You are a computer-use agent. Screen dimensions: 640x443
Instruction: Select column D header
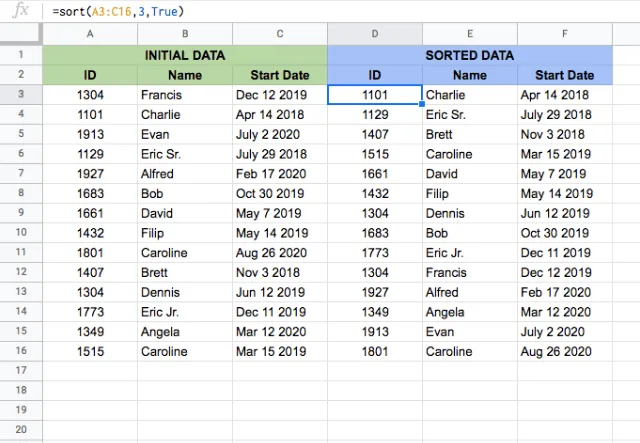(x=375, y=34)
